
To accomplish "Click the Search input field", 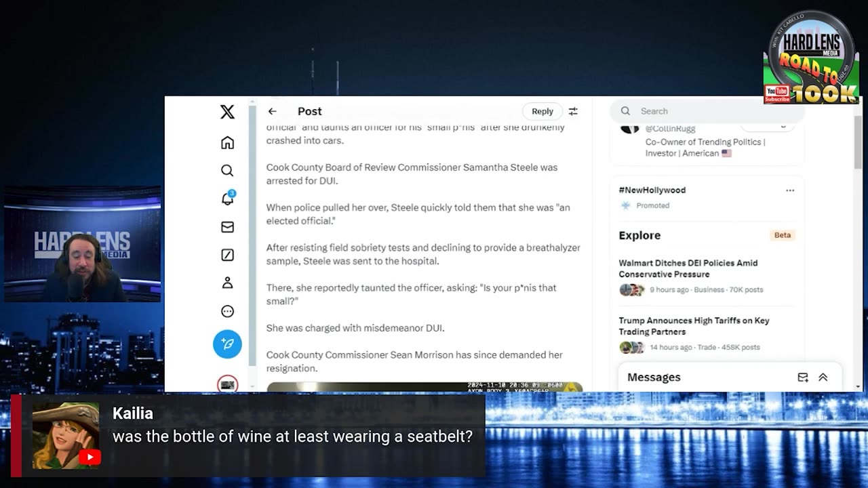I will pyautogui.click(x=707, y=111).
